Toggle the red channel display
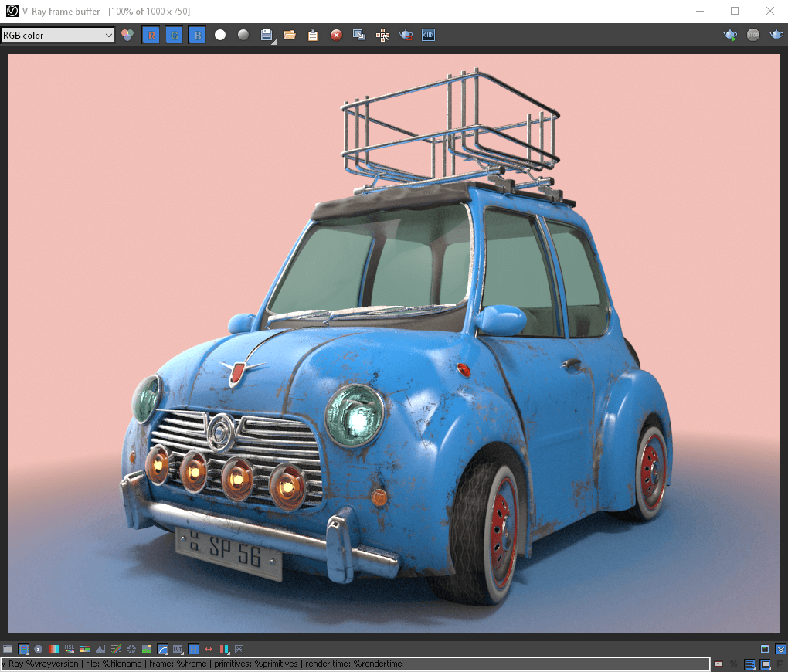Image resolution: width=788 pixels, height=672 pixels. (x=151, y=35)
